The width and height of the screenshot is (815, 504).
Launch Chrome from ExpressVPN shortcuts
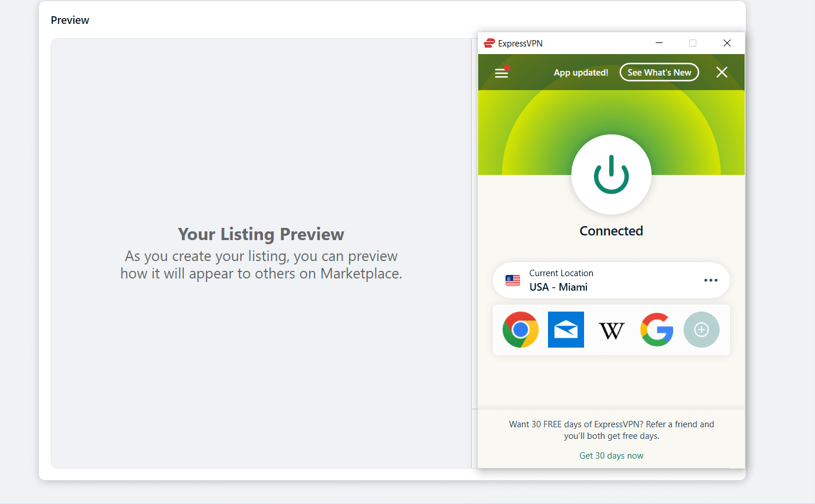coord(521,329)
